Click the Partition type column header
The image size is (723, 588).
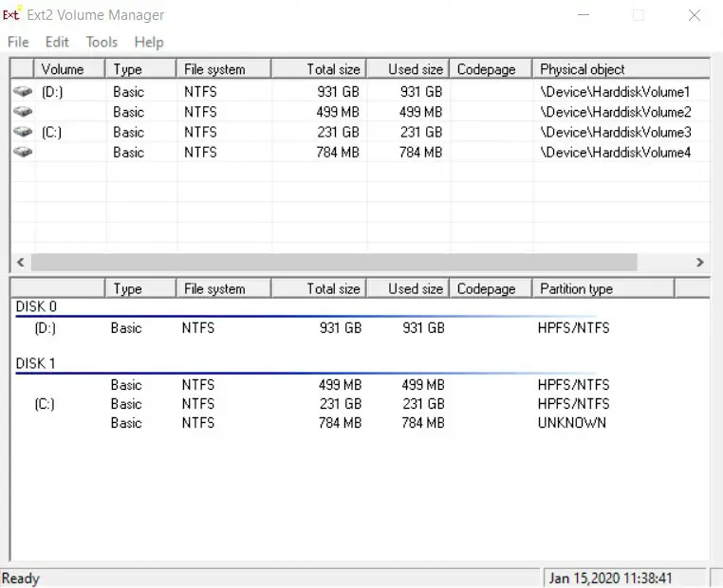[603, 288]
